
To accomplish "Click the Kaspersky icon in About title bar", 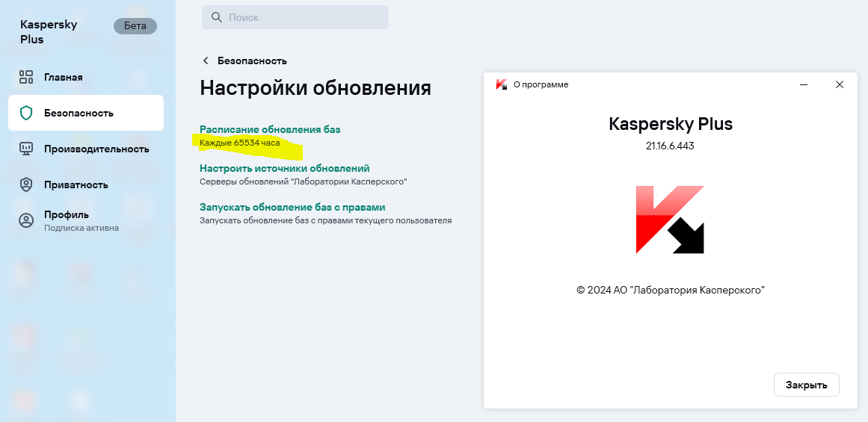I will (x=502, y=84).
